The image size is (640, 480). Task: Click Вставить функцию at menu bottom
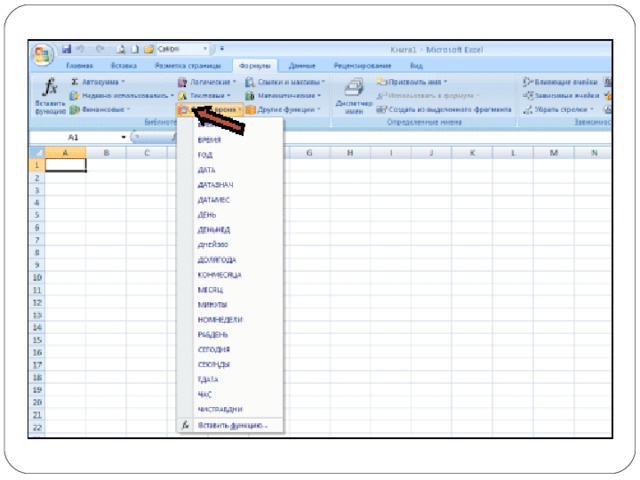232,425
